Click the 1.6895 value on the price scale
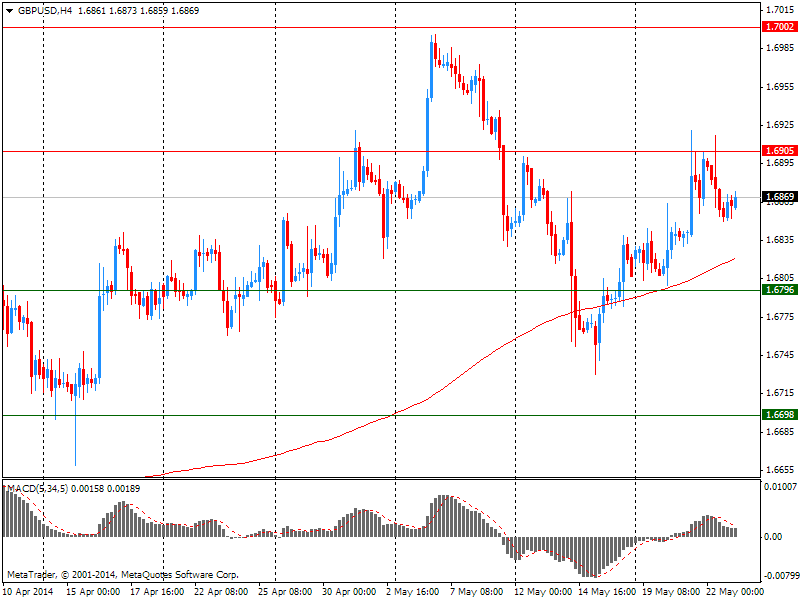Screen dimensions: 800x600 click(780, 163)
